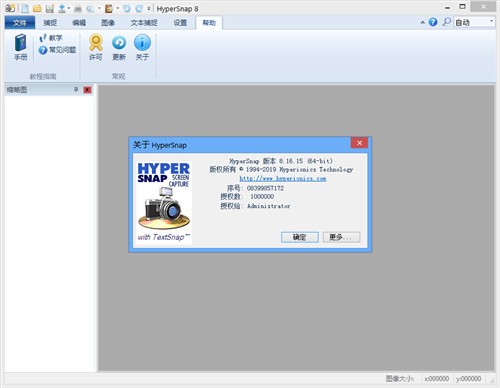This screenshot has height=388, width=500.
Task: Click the magnifier zoom icon
Action: (446, 22)
